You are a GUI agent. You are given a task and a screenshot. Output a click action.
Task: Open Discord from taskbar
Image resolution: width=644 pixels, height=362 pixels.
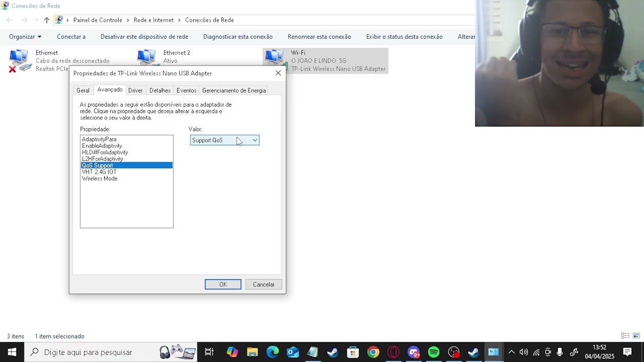click(x=413, y=352)
